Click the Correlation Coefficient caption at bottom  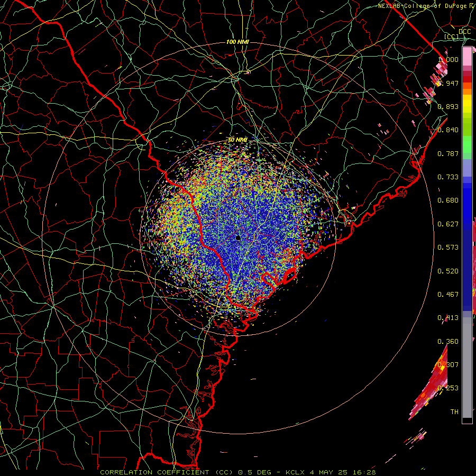238,472
